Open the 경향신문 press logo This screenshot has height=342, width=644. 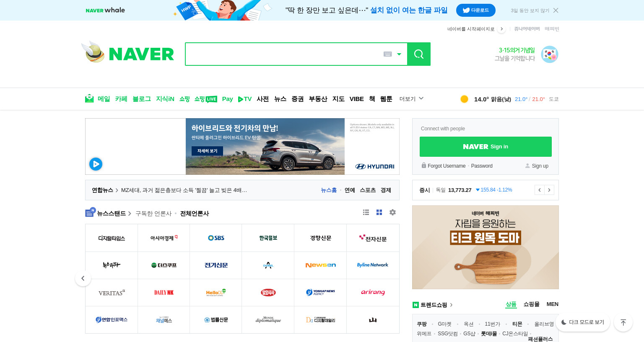[320, 238]
